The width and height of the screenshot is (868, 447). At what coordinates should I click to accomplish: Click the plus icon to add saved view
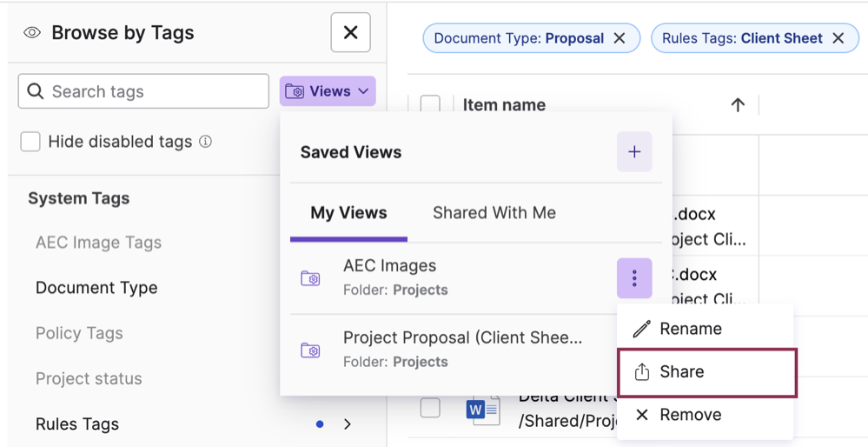pos(634,152)
